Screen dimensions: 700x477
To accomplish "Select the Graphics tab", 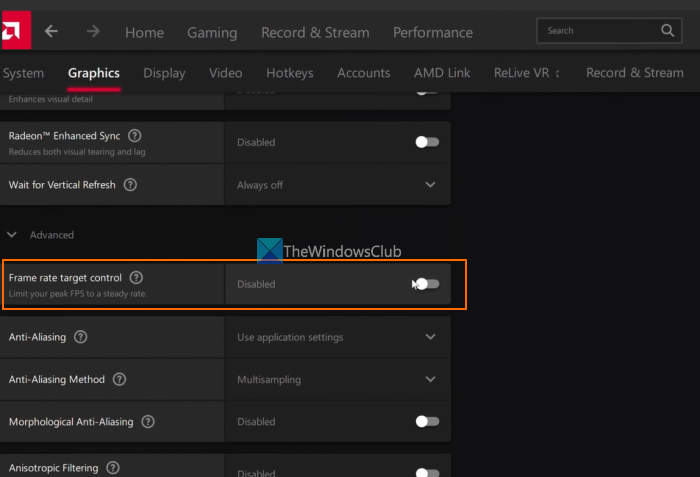I will pos(94,73).
